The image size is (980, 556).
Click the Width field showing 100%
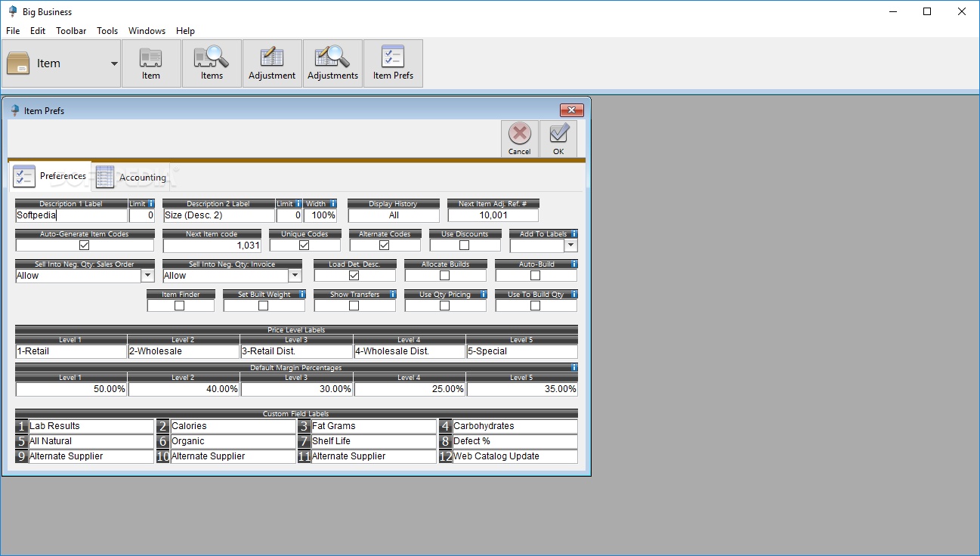point(320,215)
